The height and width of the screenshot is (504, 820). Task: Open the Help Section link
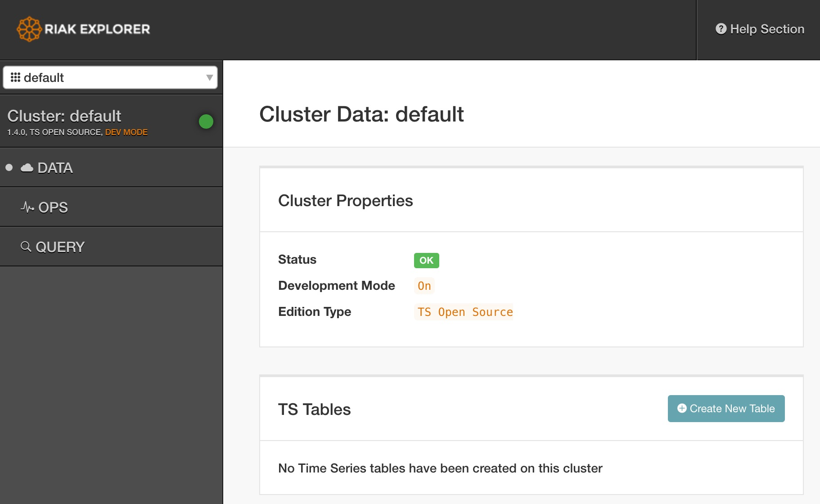[x=767, y=29]
